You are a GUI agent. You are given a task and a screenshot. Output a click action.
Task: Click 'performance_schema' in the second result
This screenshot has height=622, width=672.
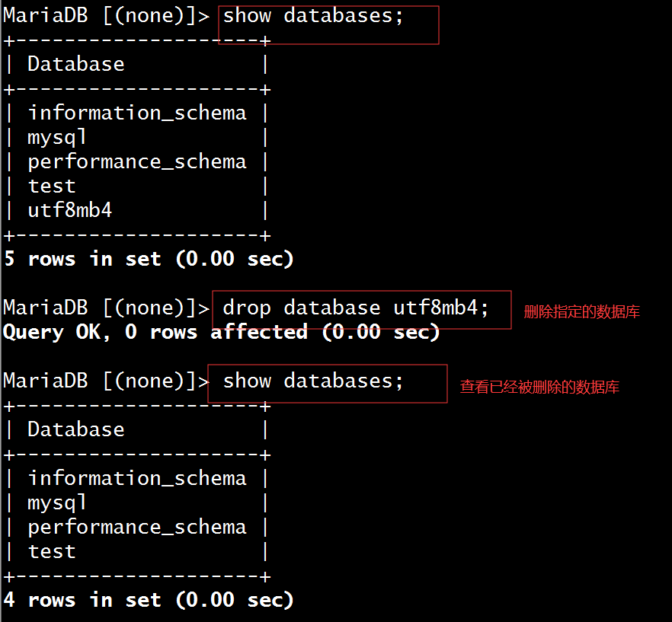[137, 528]
